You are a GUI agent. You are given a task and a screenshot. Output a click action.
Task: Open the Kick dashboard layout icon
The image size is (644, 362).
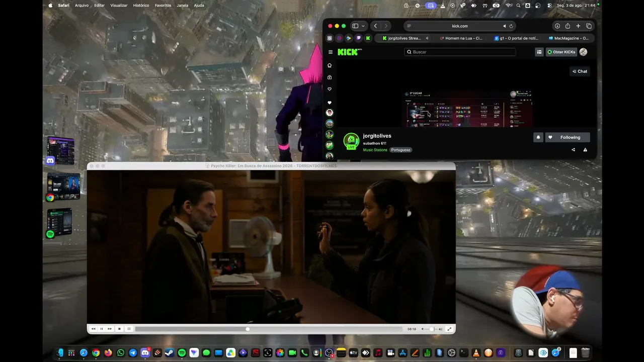click(539, 52)
